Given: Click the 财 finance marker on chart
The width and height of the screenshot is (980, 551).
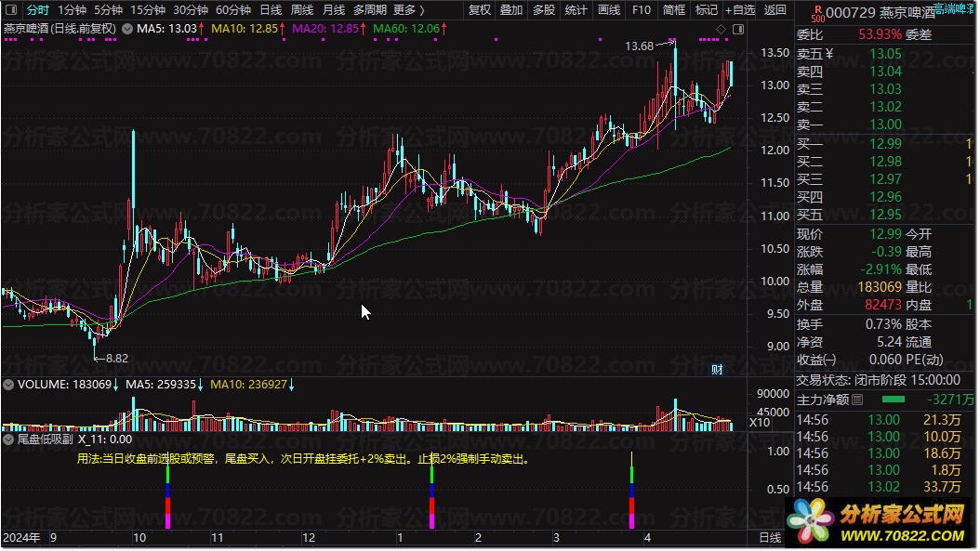Looking at the screenshot, I should (717, 369).
